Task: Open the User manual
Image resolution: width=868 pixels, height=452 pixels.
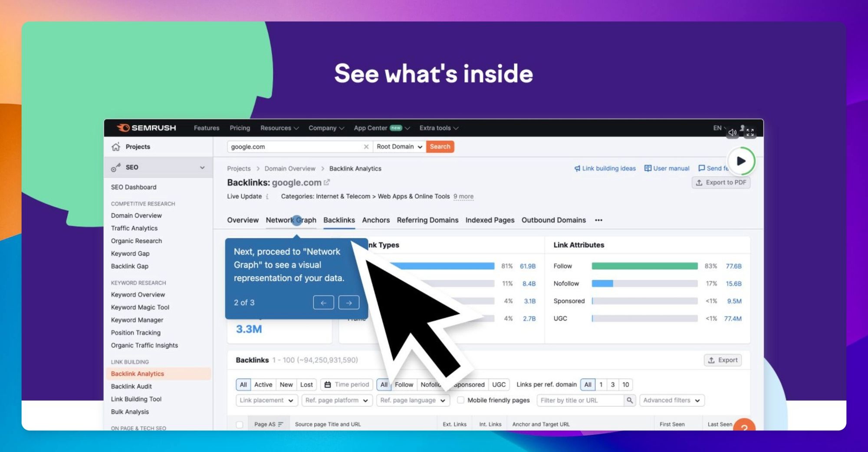Action: (x=667, y=168)
